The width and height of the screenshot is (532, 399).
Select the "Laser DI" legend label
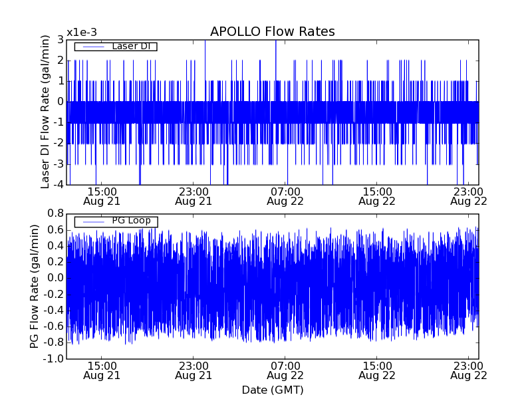point(130,47)
